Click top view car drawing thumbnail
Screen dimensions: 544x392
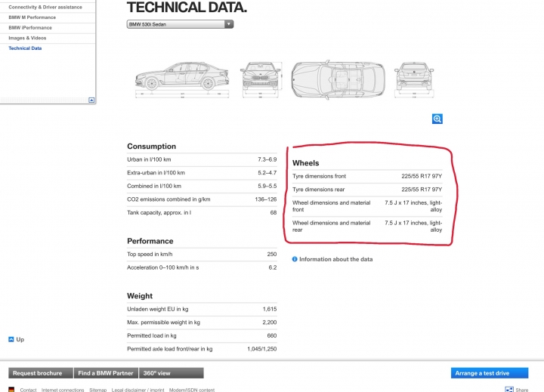click(338, 80)
